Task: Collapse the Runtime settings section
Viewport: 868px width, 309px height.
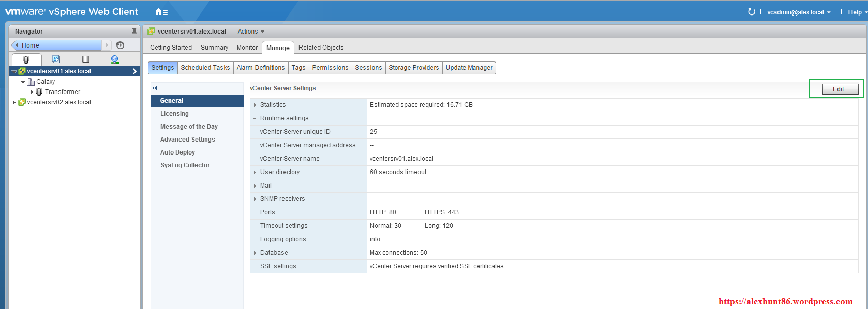Action: [x=255, y=118]
